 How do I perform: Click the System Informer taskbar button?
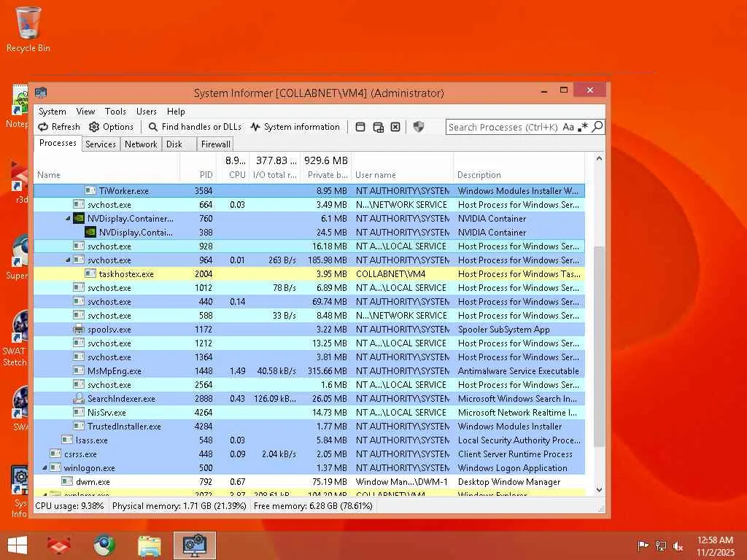[x=194, y=545]
